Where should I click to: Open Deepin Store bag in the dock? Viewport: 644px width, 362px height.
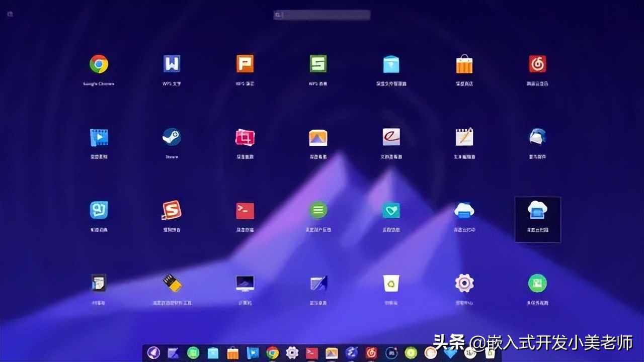point(232,353)
